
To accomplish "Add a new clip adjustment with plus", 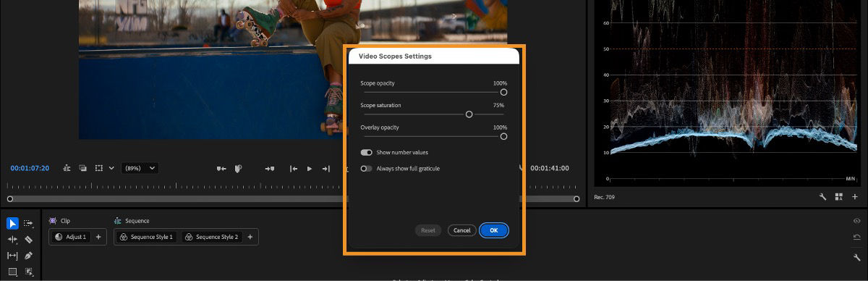I will click(x=98, y=237).
